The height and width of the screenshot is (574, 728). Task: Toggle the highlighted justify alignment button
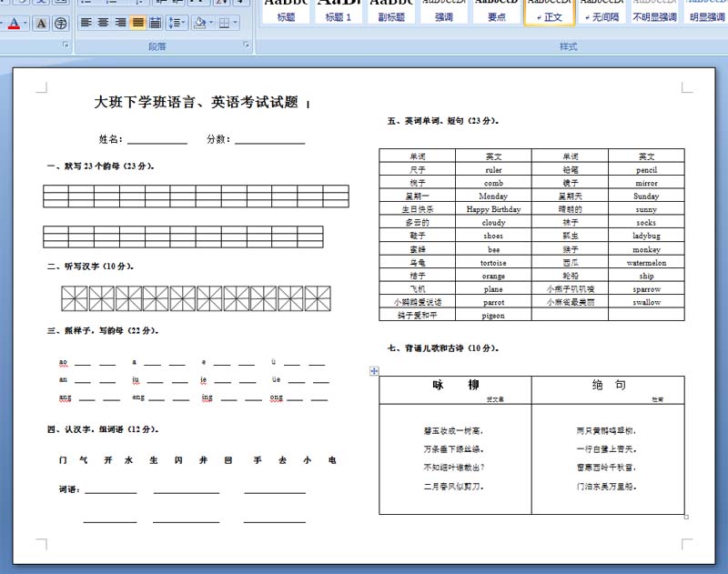[138, 22]
